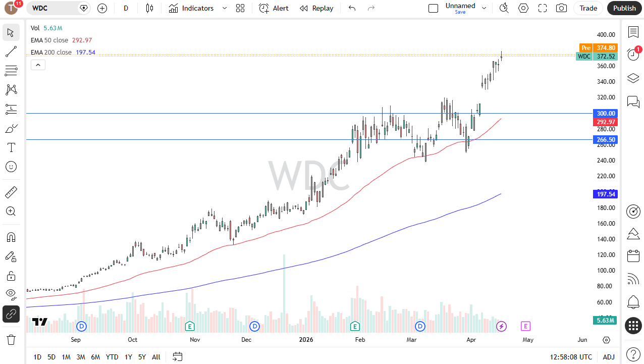This screenshot has height=364, width=644.
Task: Toggle lock all drawings
Action: (11, 276)
